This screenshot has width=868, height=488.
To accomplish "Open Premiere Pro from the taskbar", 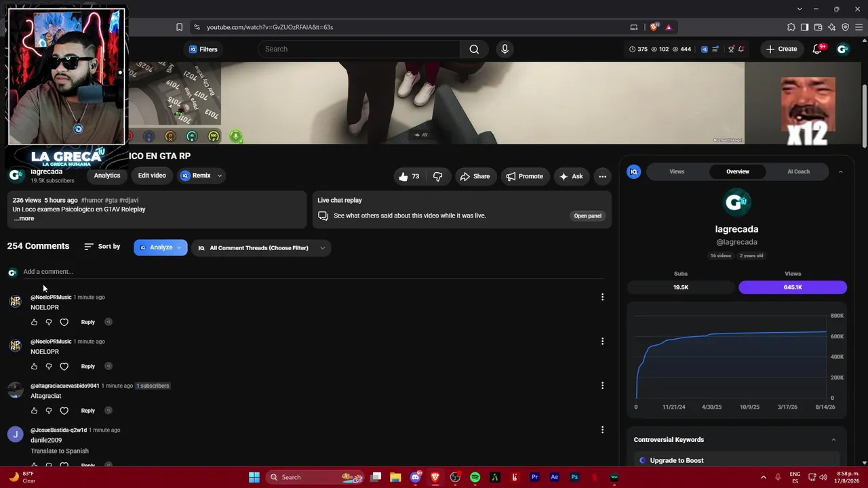I will click(x=534, y=477).
